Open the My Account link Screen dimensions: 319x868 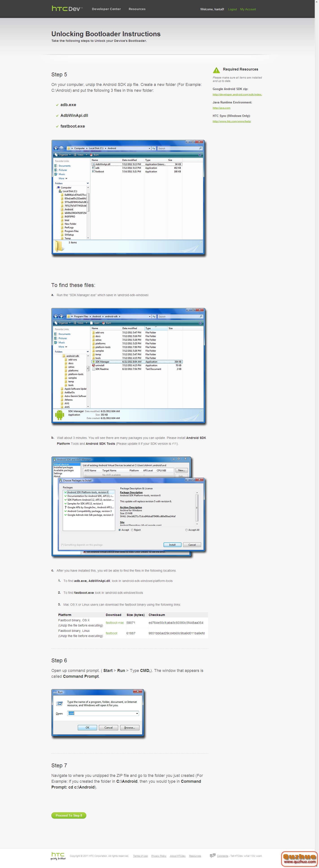pyautogui.click(x=248, y=9)
